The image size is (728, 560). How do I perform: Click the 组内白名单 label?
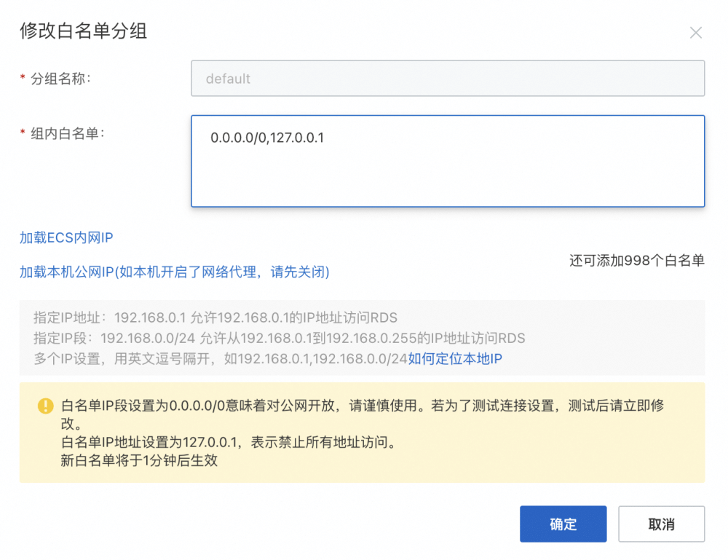(x=67, y=133)
